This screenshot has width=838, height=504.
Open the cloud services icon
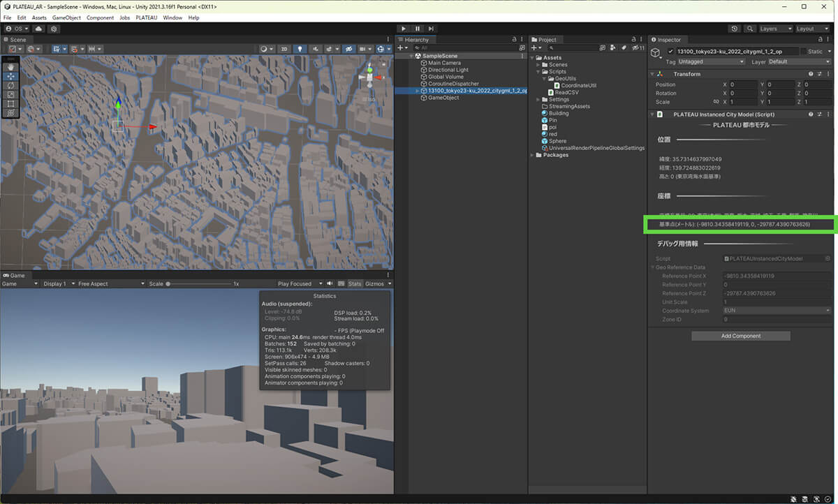coord(39,29)
